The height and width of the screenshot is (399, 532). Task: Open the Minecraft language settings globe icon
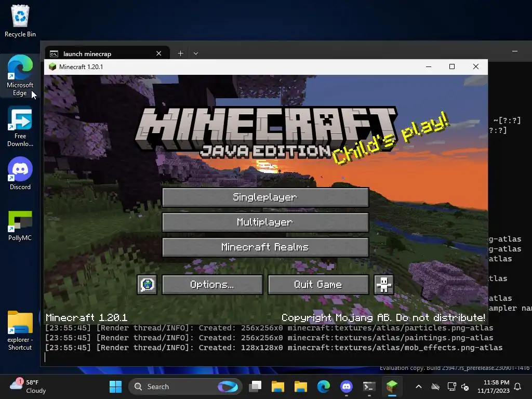pyautogui.click(x=147, y=285)
